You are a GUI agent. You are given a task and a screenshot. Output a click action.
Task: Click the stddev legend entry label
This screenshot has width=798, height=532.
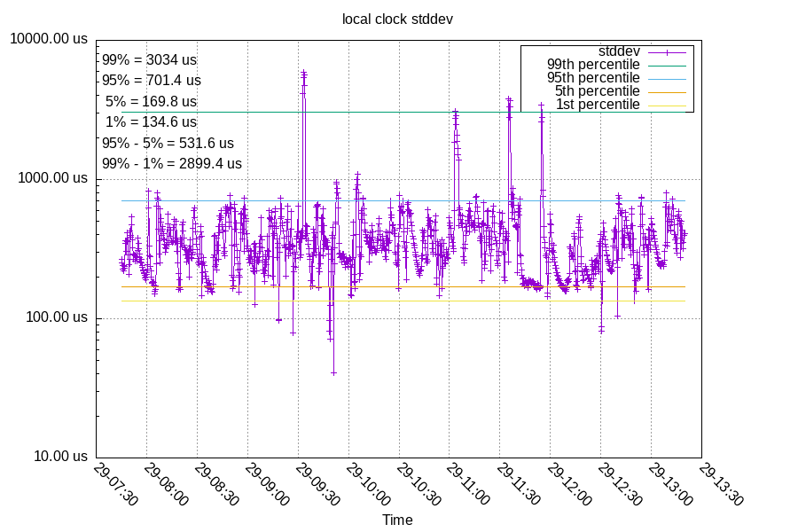pos(619,51)
